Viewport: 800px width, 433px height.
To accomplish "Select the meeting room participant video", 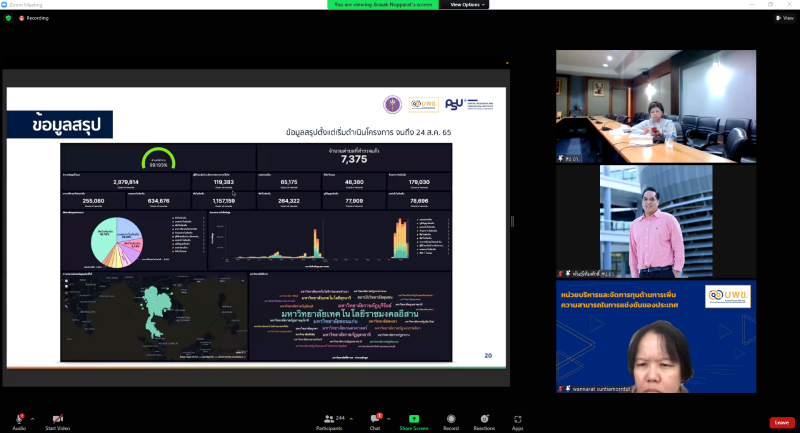I will (655, 107).
